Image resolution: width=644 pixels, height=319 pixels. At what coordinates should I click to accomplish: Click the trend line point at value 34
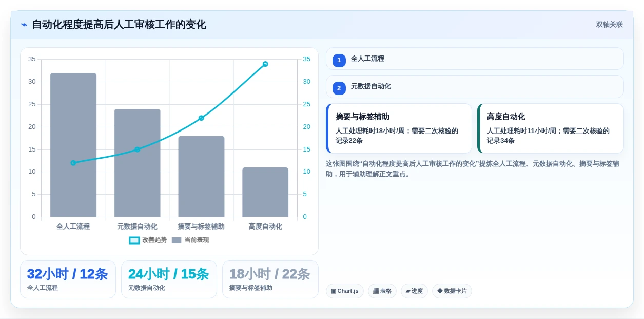[265, 64]
